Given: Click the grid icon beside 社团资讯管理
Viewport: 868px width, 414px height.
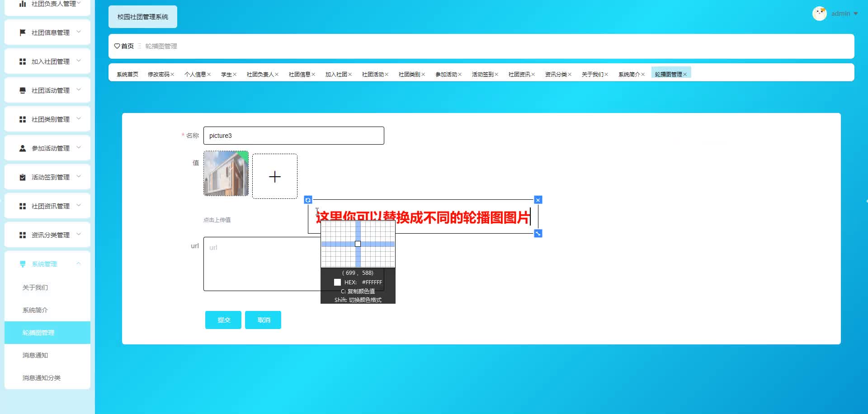Looking at the screenshot, I should tap(23, 206).
